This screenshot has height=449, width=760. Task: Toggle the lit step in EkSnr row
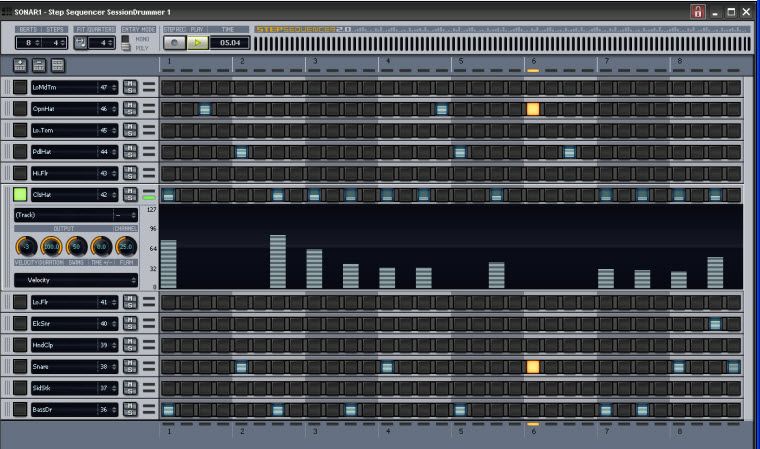(x=715, y=324)
